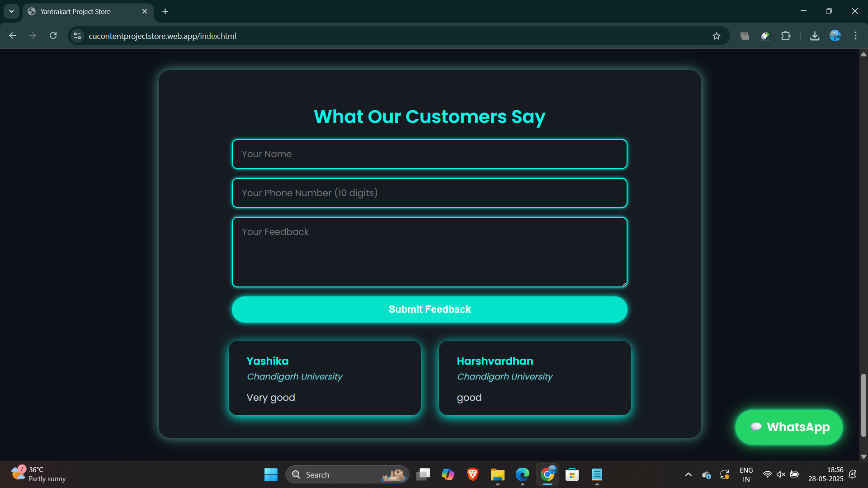Open the Downloads icon in toolbar
This screenshot has height=488, width=868.
point(815,36)
